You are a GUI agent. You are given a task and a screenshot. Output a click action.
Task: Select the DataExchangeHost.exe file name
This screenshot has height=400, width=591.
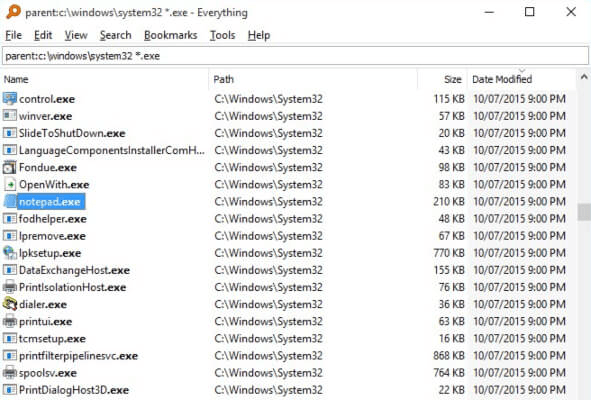pyautogui.click(x=75, y=270)
